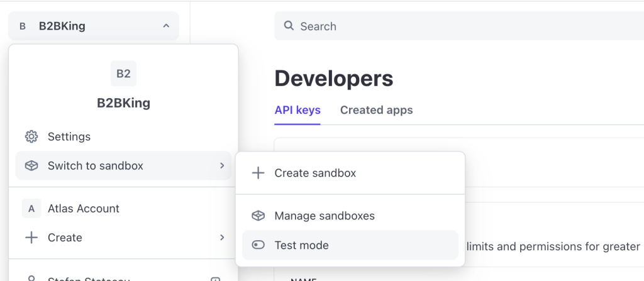Expand the Create submenu arrow

click(222, 238)
